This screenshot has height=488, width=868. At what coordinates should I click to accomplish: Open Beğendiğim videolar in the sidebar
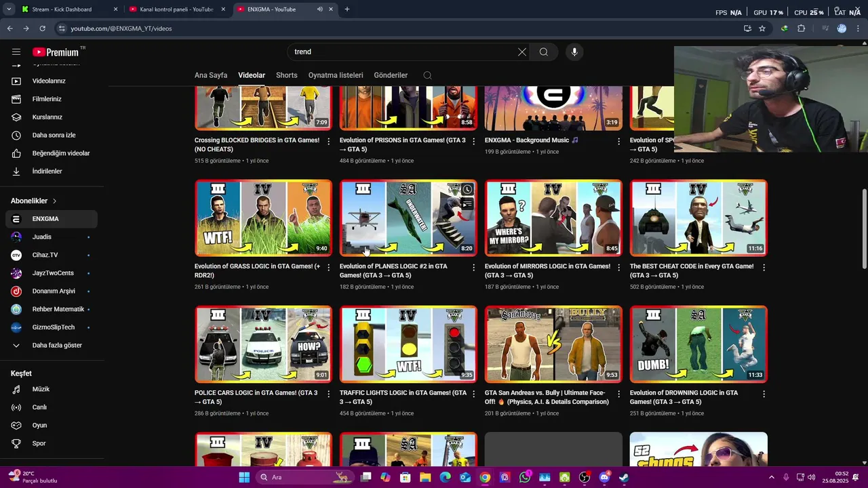pyautogui.click(x=52, y=153)
